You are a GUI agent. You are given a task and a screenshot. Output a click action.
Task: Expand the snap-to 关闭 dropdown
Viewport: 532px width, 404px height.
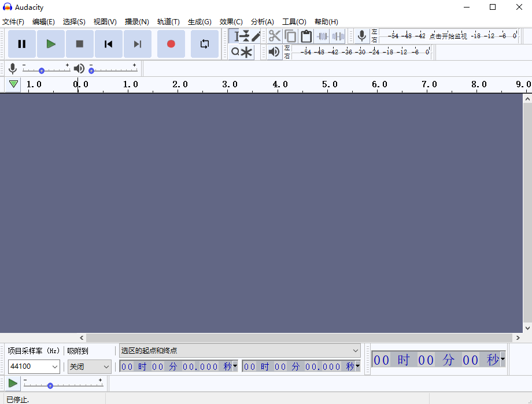click(x=90, y=366)
